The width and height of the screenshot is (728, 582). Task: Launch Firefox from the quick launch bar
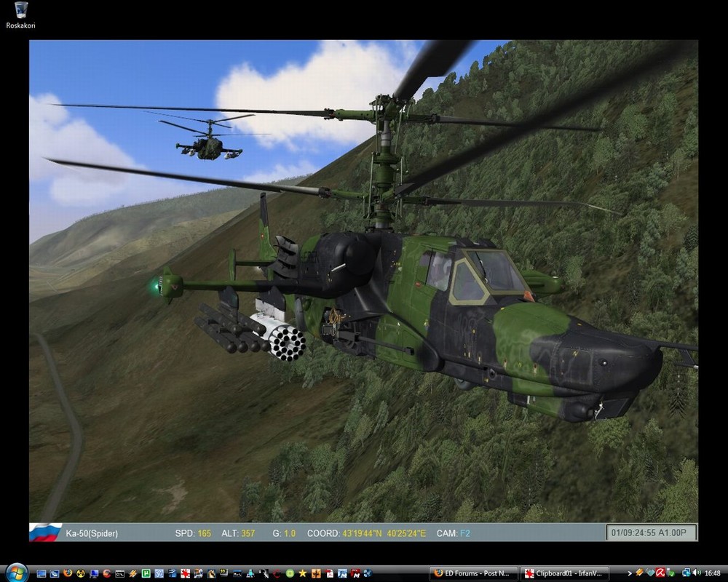[x=67, y=573]
